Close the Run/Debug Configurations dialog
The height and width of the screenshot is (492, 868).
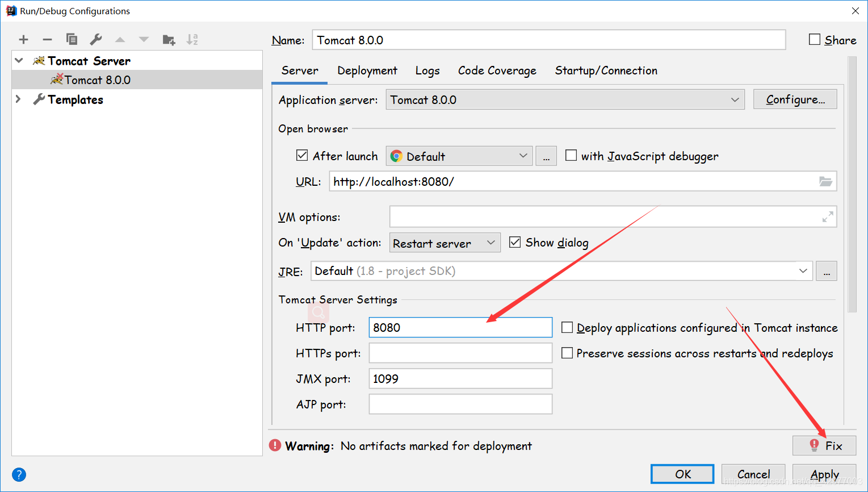tap(855, 11)
